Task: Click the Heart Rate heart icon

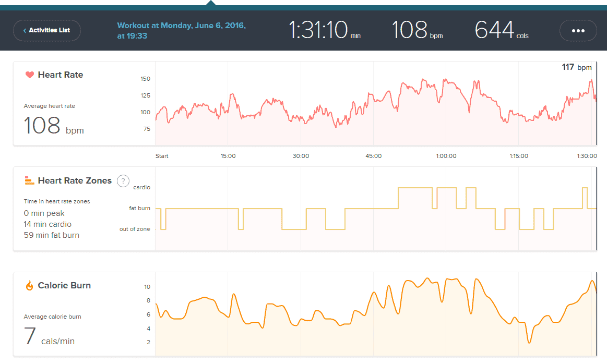Action: pyautogui.click(x=29, y=75)
